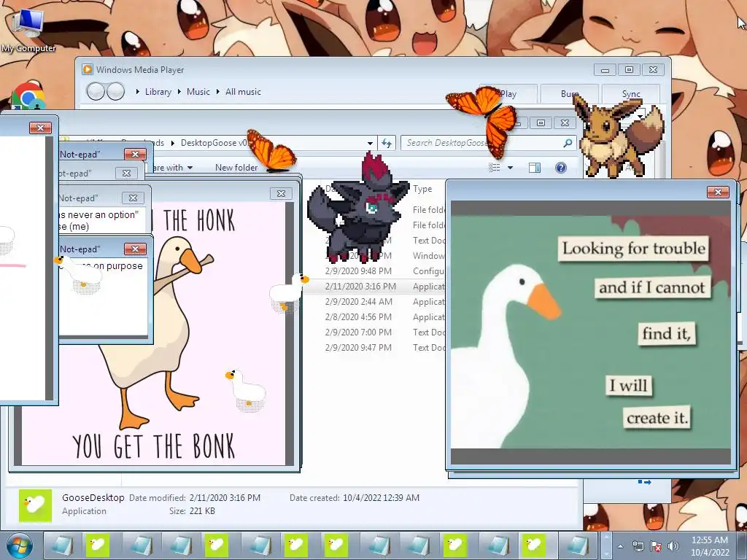
Task: Close the 'on purpose' Not-epad window
Action: click(x=135, y=249)
